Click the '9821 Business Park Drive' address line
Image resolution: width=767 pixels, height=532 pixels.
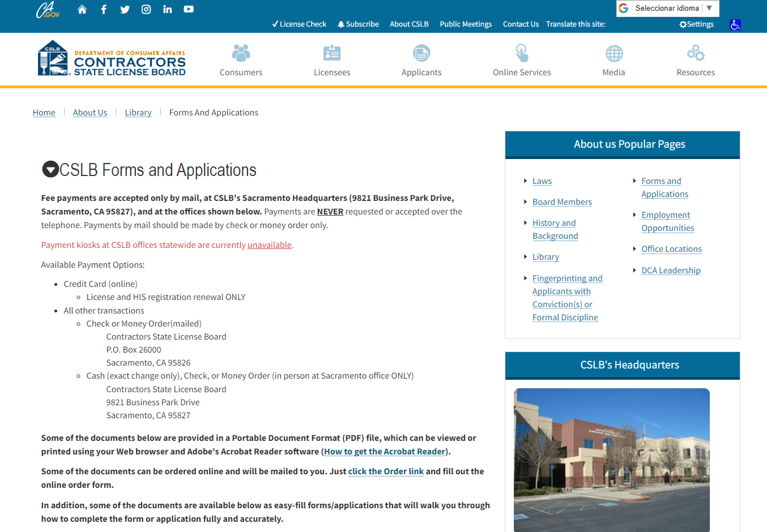coord(153,402)
